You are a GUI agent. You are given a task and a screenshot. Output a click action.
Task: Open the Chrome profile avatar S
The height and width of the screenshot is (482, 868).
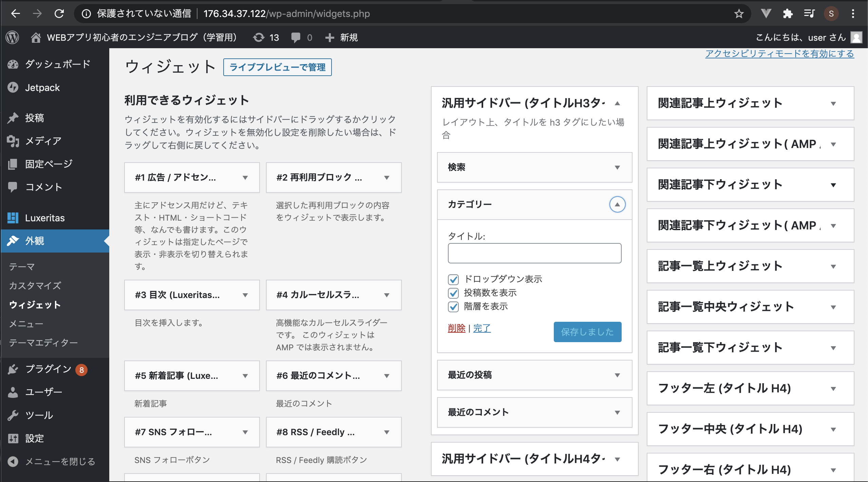[x=831, y=14]
